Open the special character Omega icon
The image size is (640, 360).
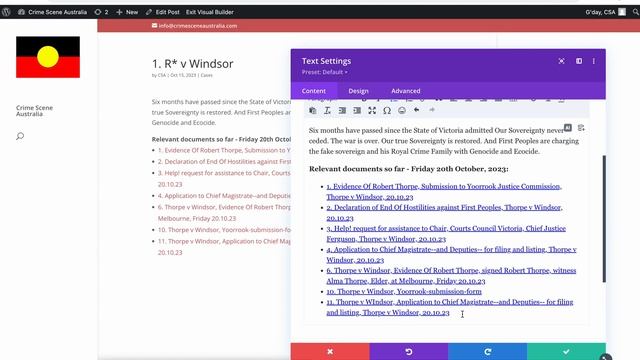387,110
